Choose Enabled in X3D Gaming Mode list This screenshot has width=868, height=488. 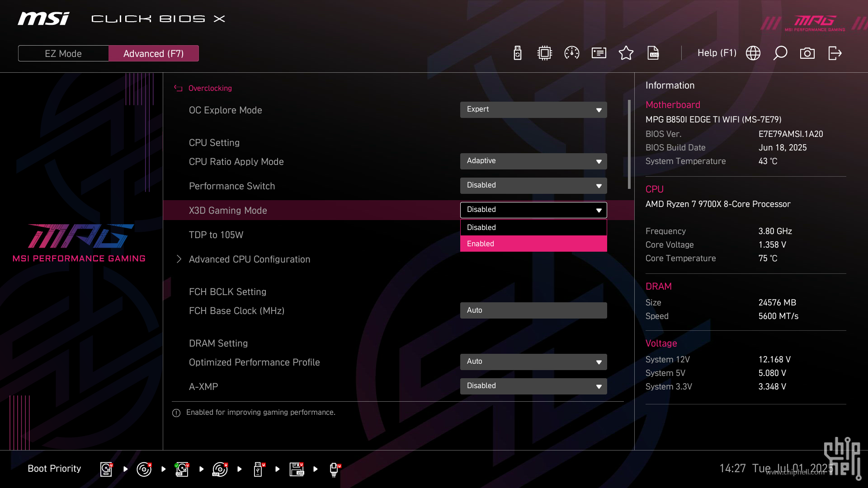[533, 244]
